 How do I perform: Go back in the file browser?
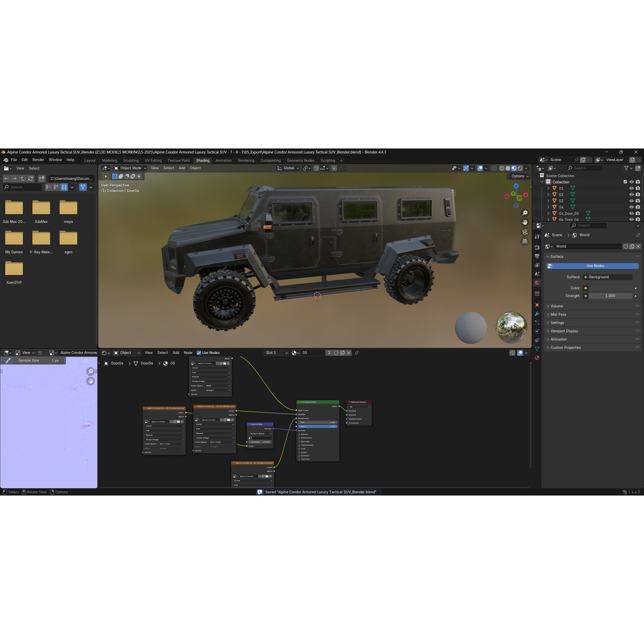tap(7, 179)
